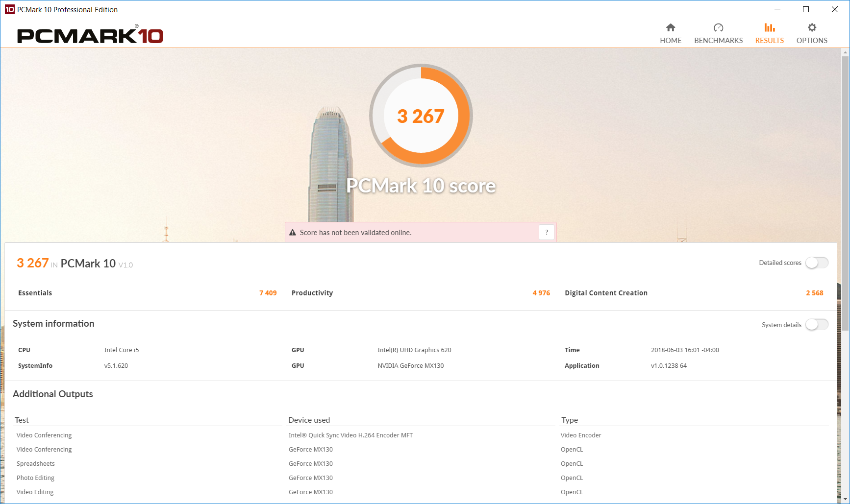
Task: Minimize the PCMark 10 window
Action: 777,9
